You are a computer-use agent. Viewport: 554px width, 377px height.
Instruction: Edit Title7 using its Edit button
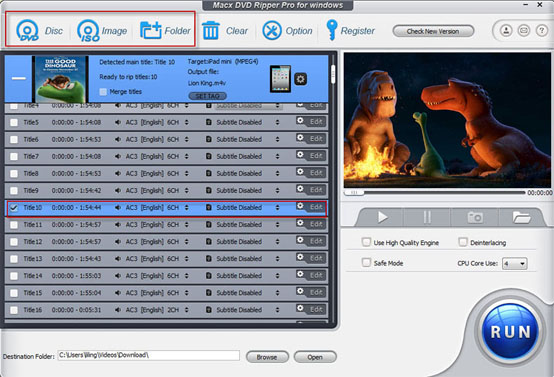coord(311,155)
